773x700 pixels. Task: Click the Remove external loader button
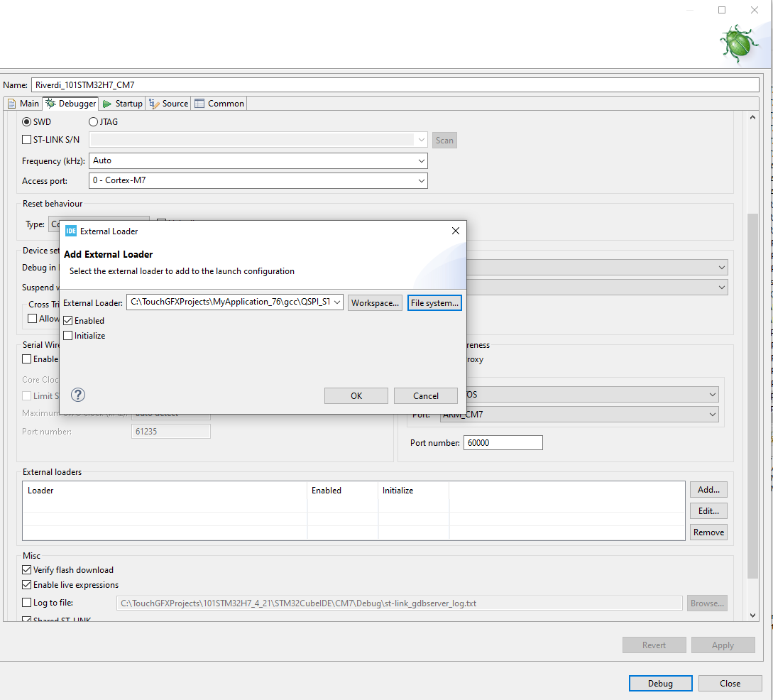(708, 532)
